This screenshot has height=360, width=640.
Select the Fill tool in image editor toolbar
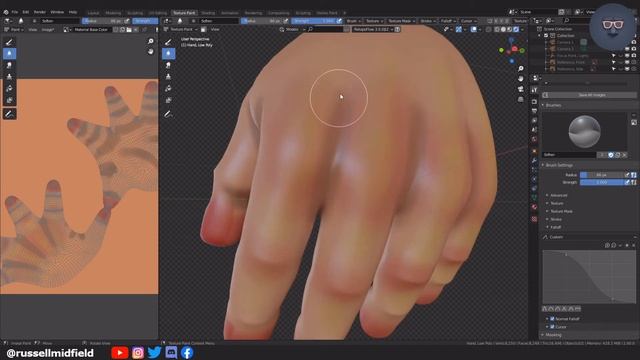(9, 89)
